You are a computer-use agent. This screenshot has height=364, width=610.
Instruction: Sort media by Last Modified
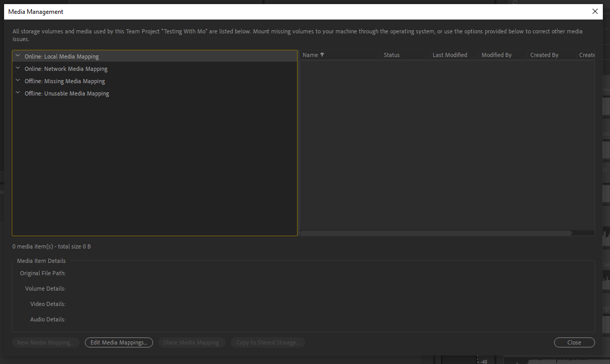(450, 54)
